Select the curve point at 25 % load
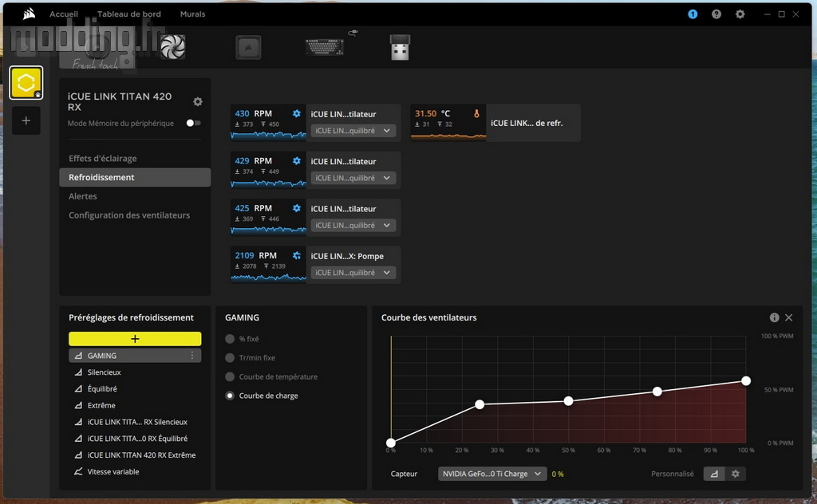 pyautogui.click(x=480, y=404)
